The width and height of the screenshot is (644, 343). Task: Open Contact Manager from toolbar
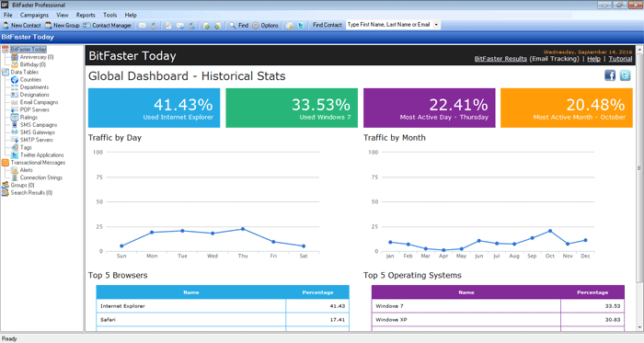108,26
